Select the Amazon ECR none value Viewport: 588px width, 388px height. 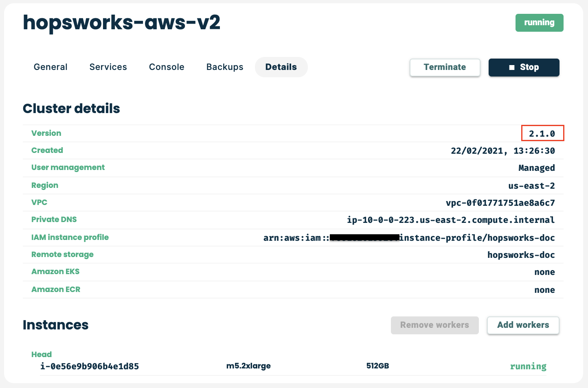545,290
